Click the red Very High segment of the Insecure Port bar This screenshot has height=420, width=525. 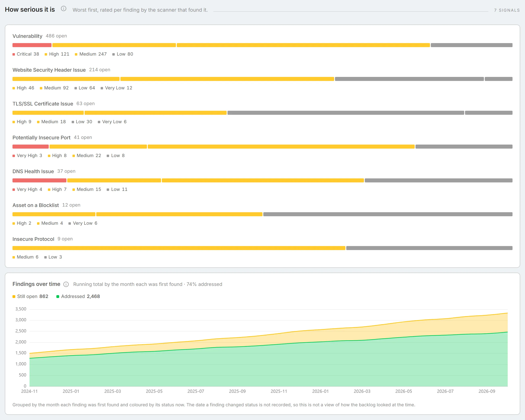(30, 147)
